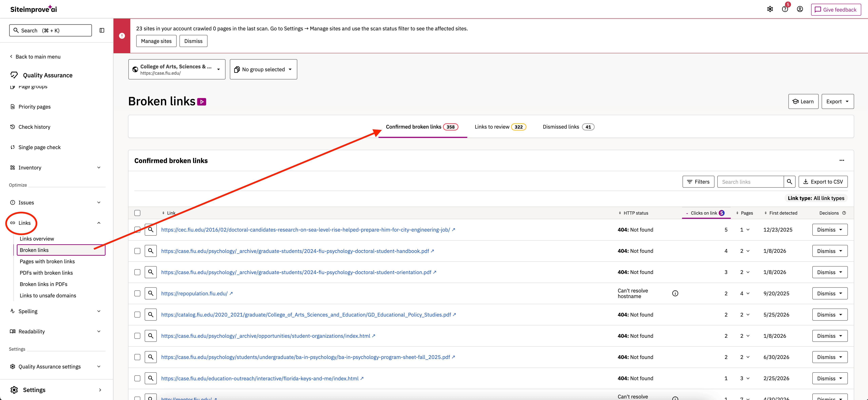Click the search links magnifier button

point(789,182)
